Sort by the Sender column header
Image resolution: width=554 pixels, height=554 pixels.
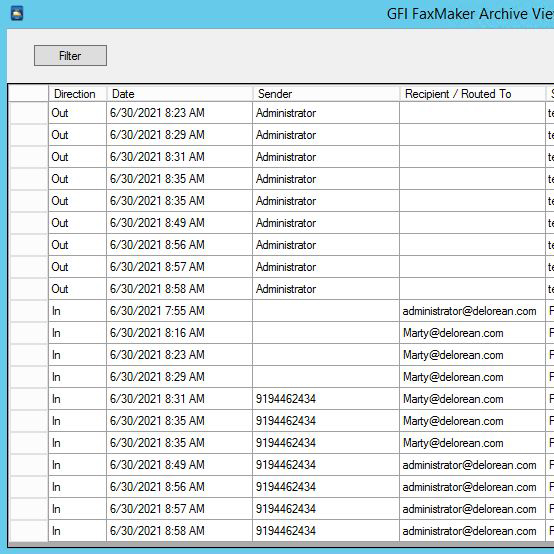click(326, 94)
